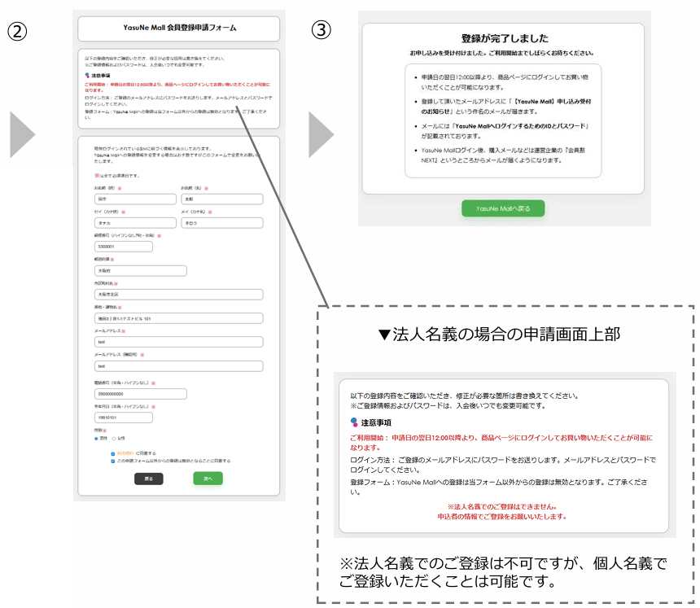
Task: Click the 注意事項 icon in the corporate notice box
Action: [x=354, y=422]
